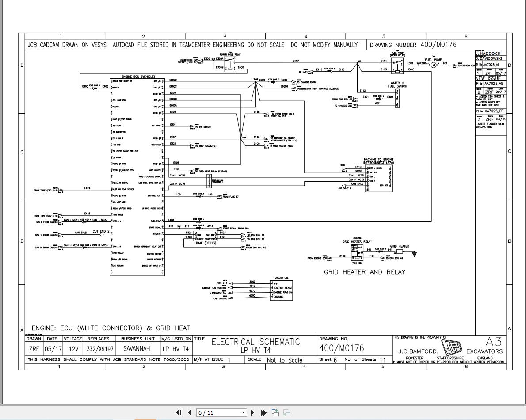Click 'ENGINE: ECU (WHITE CONNECTOR) & GRID HEAT'
Screen dimensions: 526x420
pos(111,328)
